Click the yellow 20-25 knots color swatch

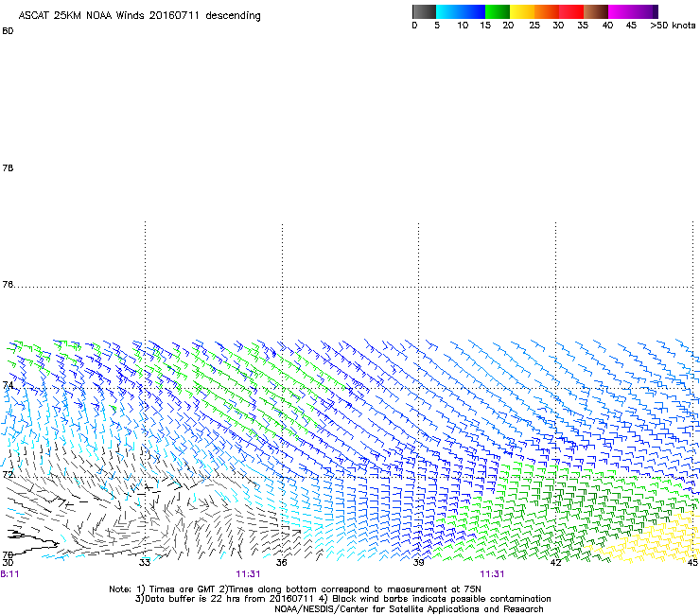tap(522, 11)
